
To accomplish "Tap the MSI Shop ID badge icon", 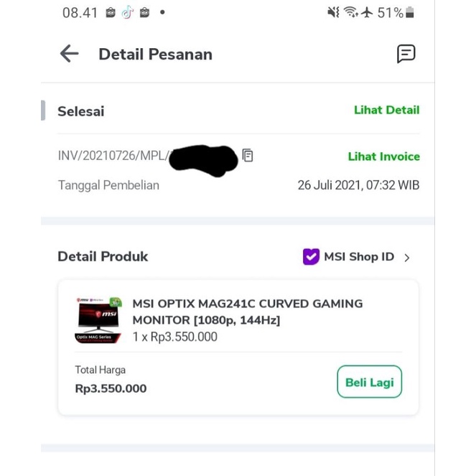I will 311,257.
